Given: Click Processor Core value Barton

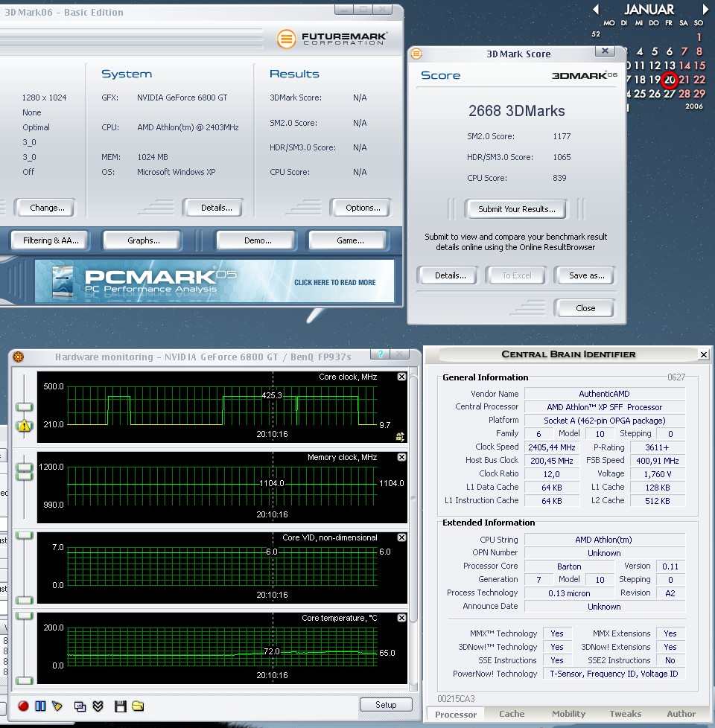Looking at the screenshot, I should [569, 566].
